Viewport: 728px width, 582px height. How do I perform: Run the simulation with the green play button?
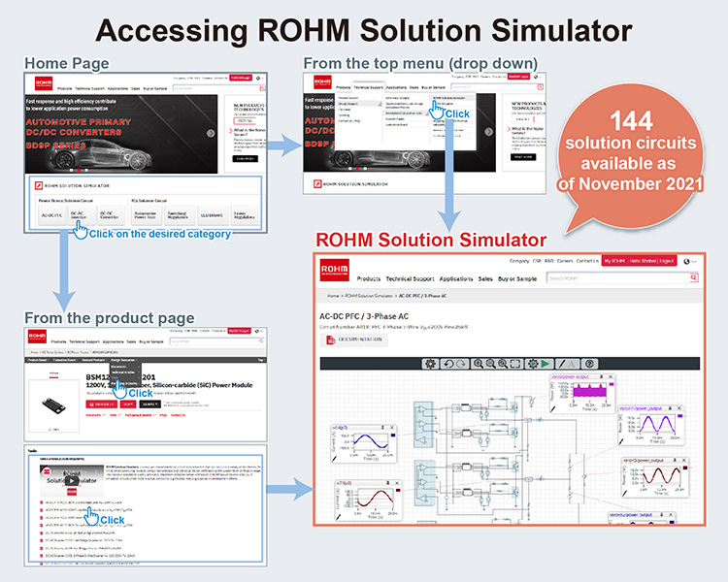pos(546,364)
